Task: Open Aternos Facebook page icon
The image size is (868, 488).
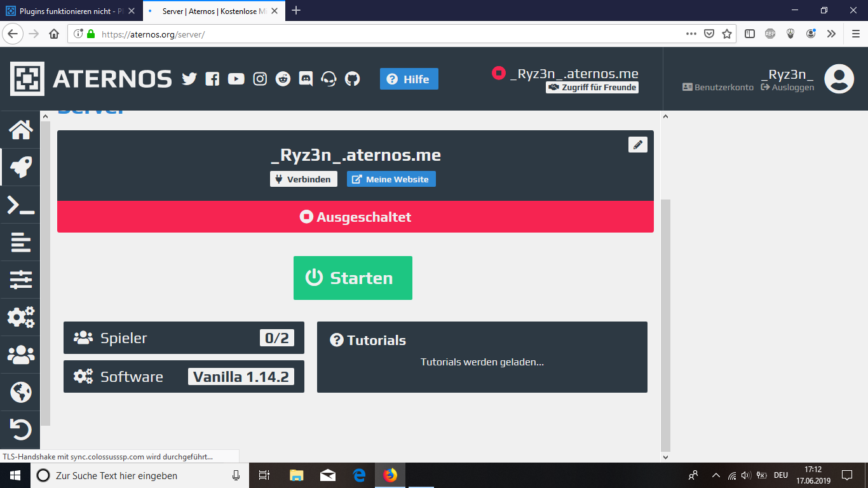Action: [x=213, y=79]
